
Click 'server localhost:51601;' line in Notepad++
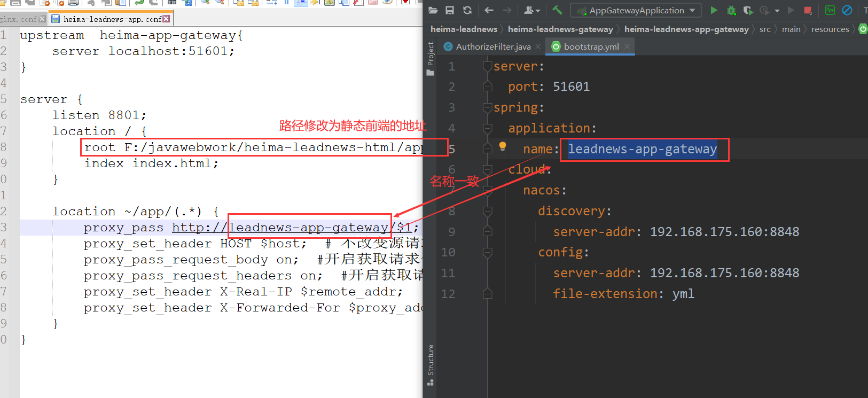143,51
